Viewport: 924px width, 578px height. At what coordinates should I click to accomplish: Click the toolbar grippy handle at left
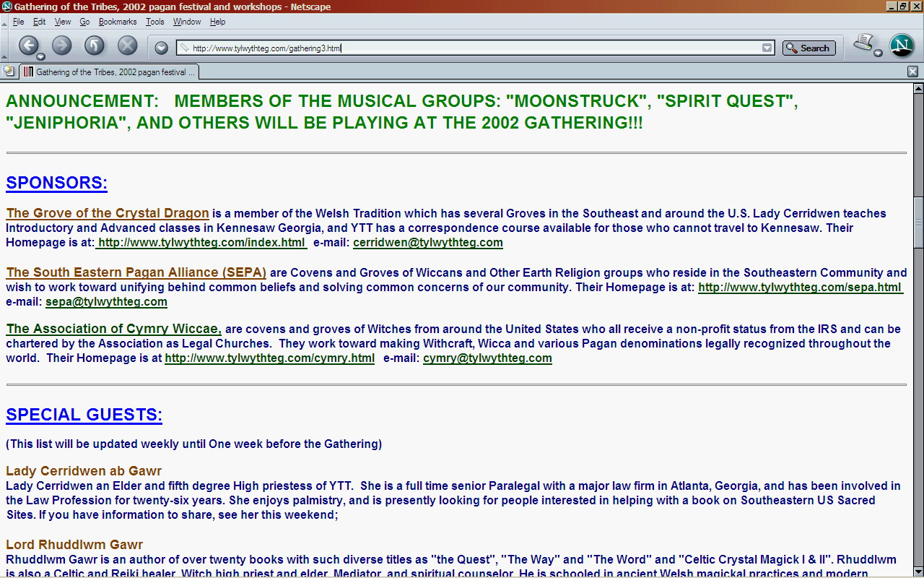pos(4,48)
